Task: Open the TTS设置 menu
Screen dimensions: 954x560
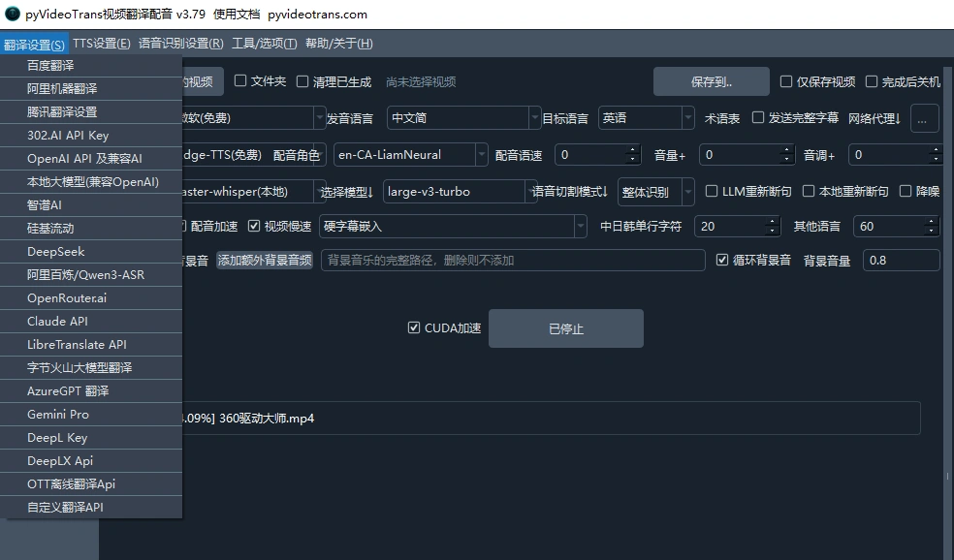Action: click(x=100, y=43)
